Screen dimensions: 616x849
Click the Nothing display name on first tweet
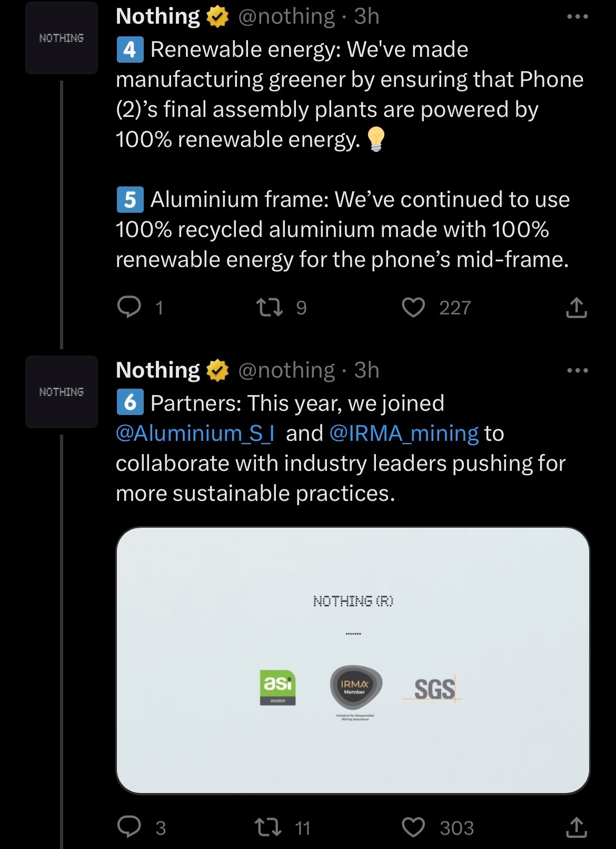tap(157, 17)
